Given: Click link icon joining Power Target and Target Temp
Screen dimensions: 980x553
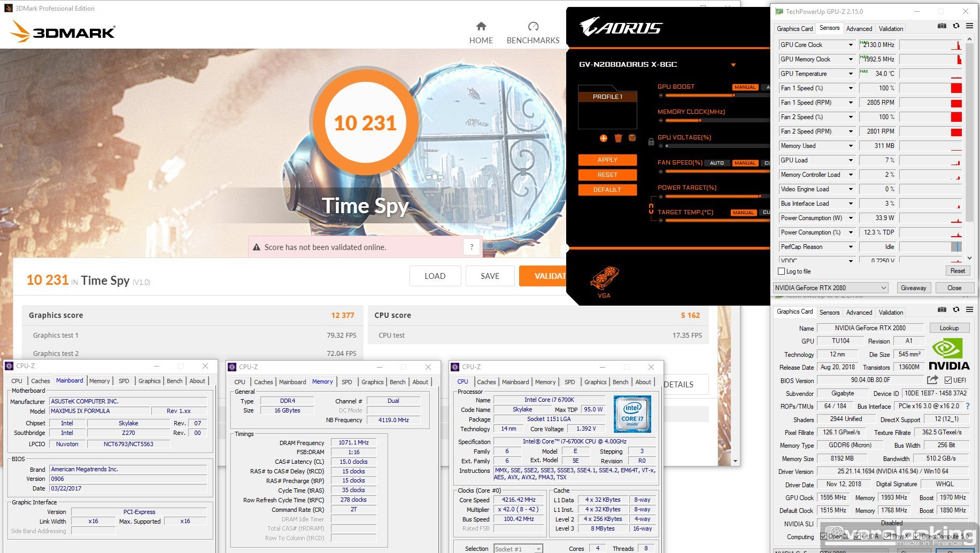Looking at the screenshot, I should [x=651, y=209].
